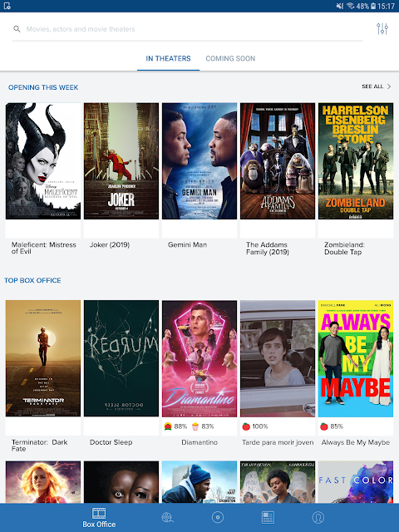
Task: Open the Captain Marvel poster in bottom row
Action: (x=43, y=482)
